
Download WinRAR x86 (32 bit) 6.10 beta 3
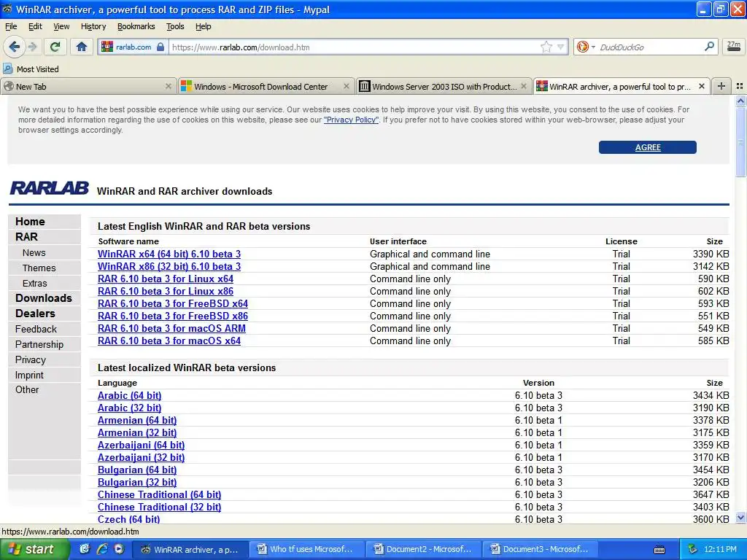[169, 266]
